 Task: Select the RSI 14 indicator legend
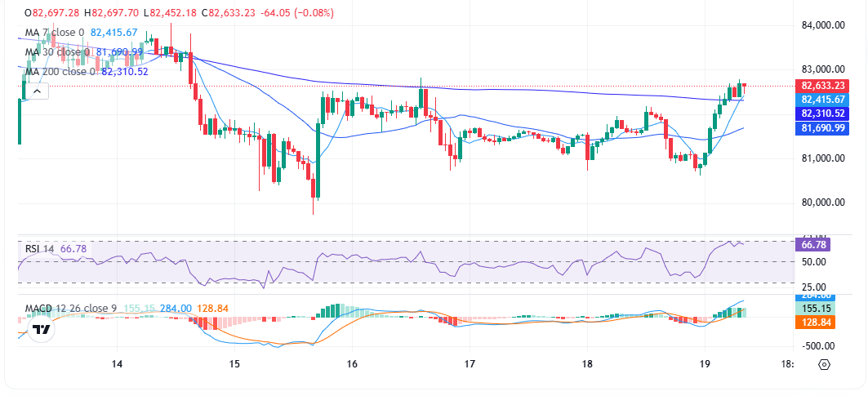point(56,249)
